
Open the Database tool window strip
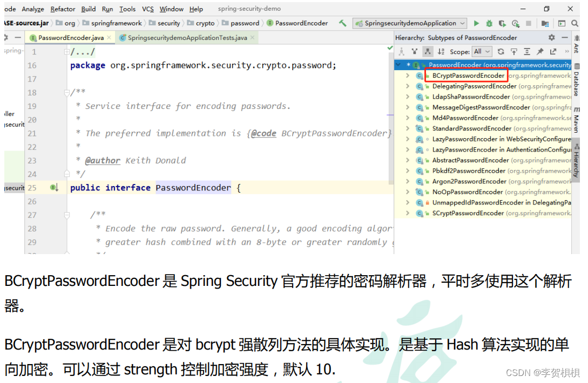coord(576,80)
